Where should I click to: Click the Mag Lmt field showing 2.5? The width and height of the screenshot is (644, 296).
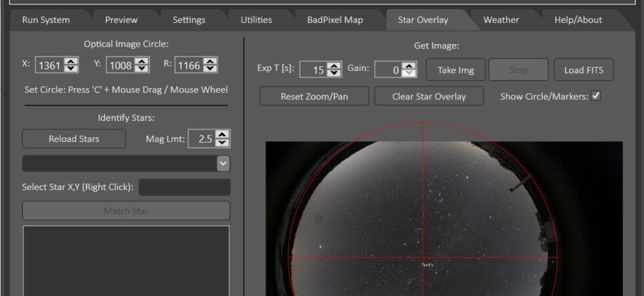[x=202, y=139]
